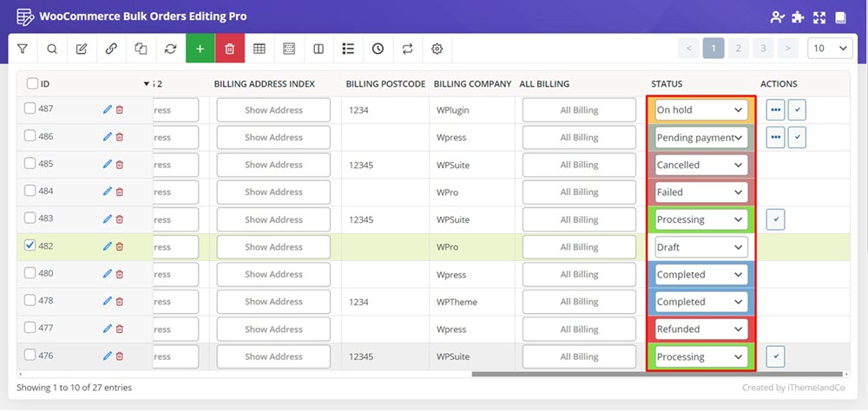Click the duplicate orders icon
Screen dimensions: 868x411
coord(141,49)
